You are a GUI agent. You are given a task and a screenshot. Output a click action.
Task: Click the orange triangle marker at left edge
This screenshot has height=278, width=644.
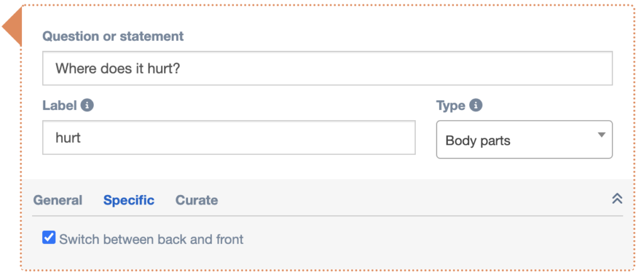pyautogui.click(x=13, y=28)
